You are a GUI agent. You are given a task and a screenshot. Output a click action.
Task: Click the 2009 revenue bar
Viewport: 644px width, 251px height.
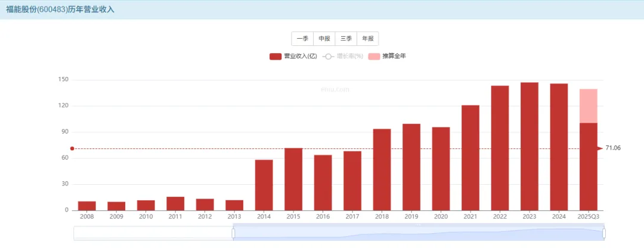[116, 206]
